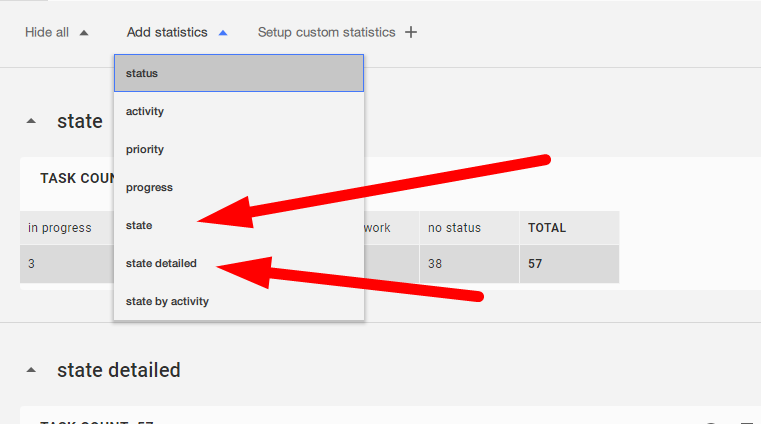This screenshot has width=761, height=424.
Task: Collapse the state section
Action: point(31,121)
